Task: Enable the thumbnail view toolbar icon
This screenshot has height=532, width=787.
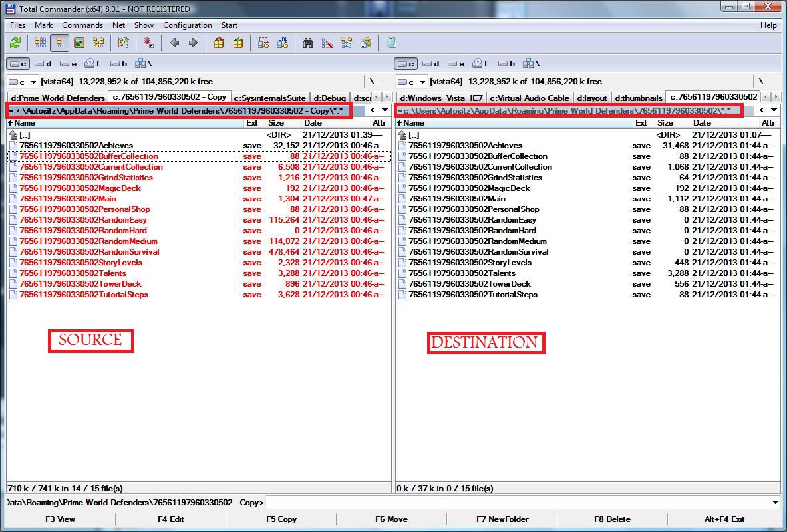Action: tap(79, 43)
